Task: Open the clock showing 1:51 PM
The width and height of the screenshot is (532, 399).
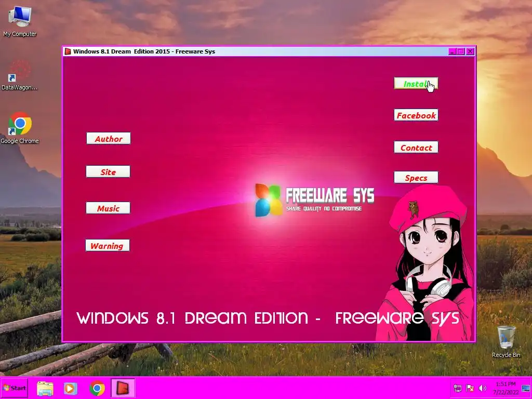Action: tap(506, 388)
